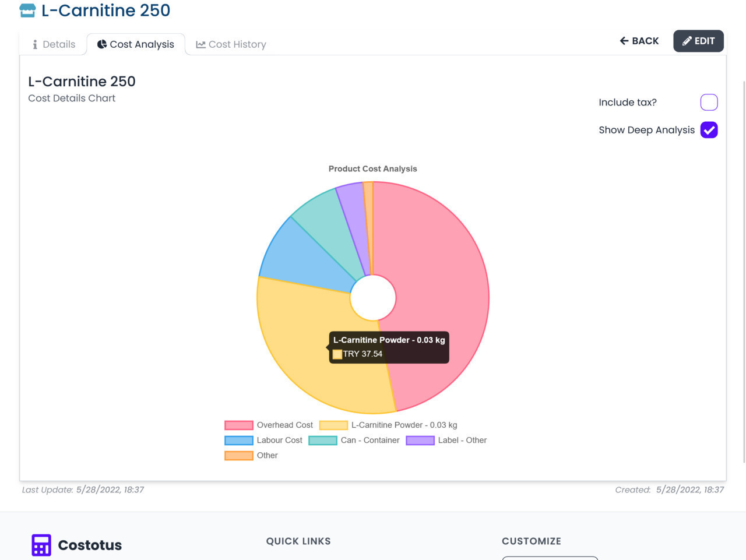746x560 pixels.
Task: Click the pencil icon in the Edit button
Action: pyautogui.click(x=687, y=41)
